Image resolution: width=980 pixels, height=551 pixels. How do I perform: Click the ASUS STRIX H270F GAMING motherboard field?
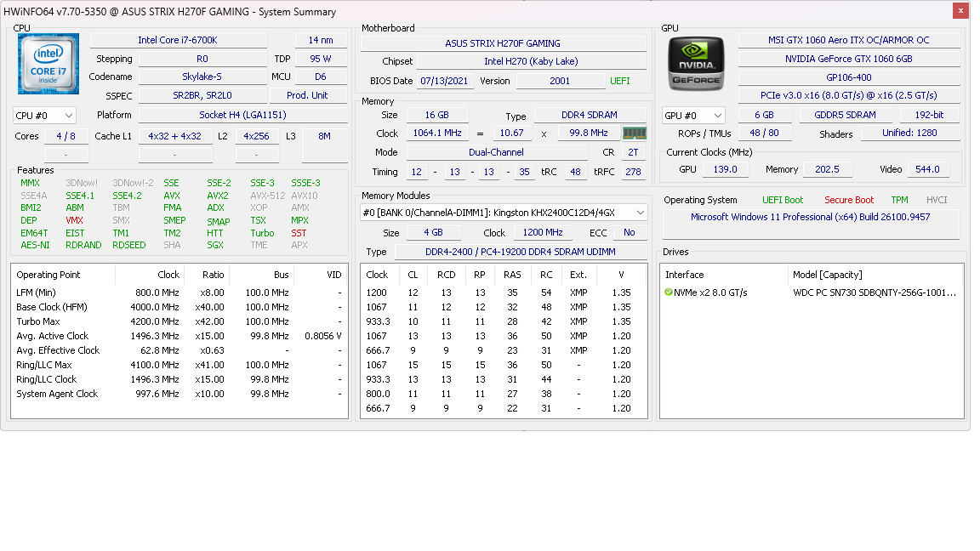tap(503, 43)
